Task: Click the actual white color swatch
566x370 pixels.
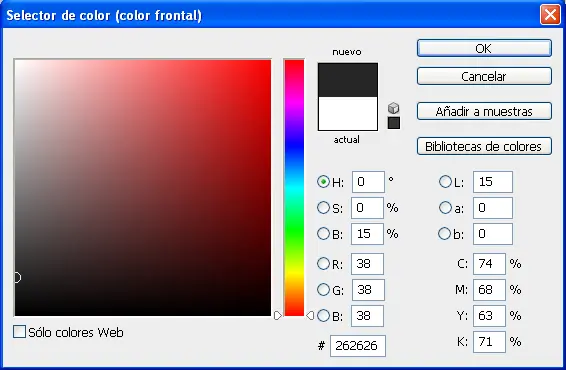Action: (348, 113)
